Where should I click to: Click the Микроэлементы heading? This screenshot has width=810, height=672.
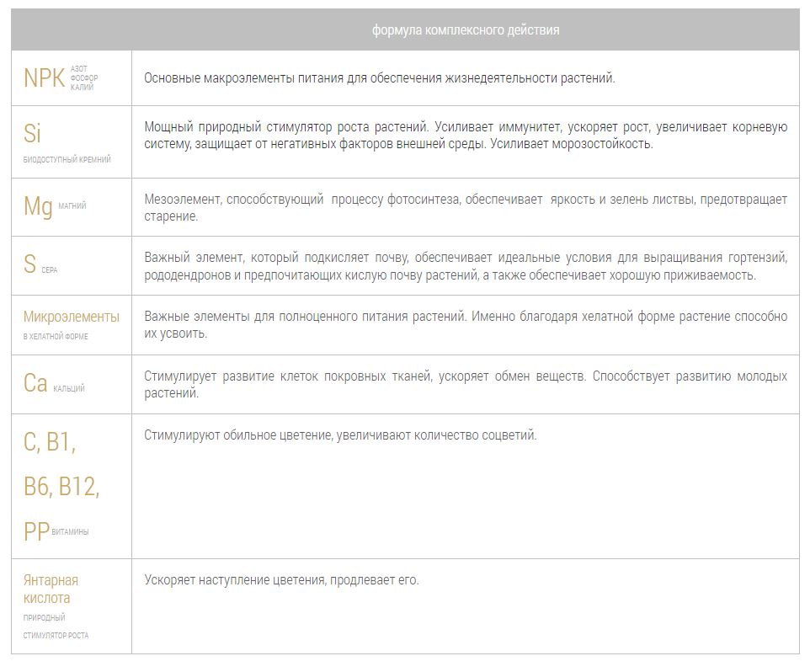(71, 317)
